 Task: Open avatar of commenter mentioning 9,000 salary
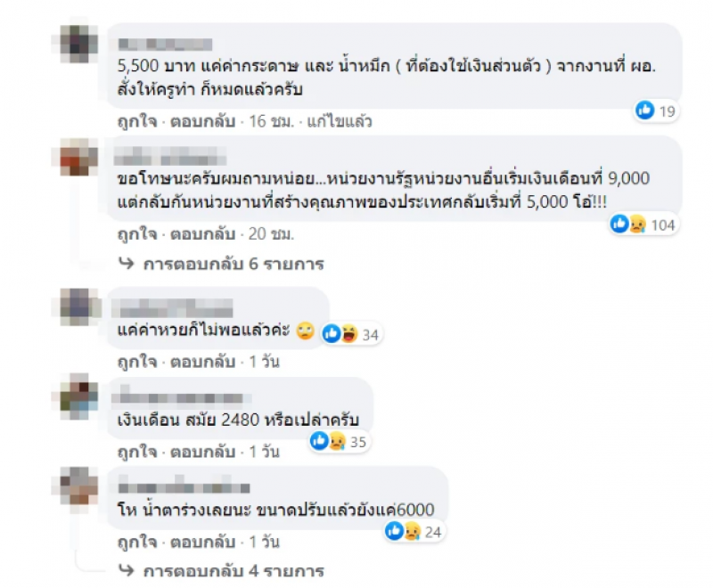[79, 157]
